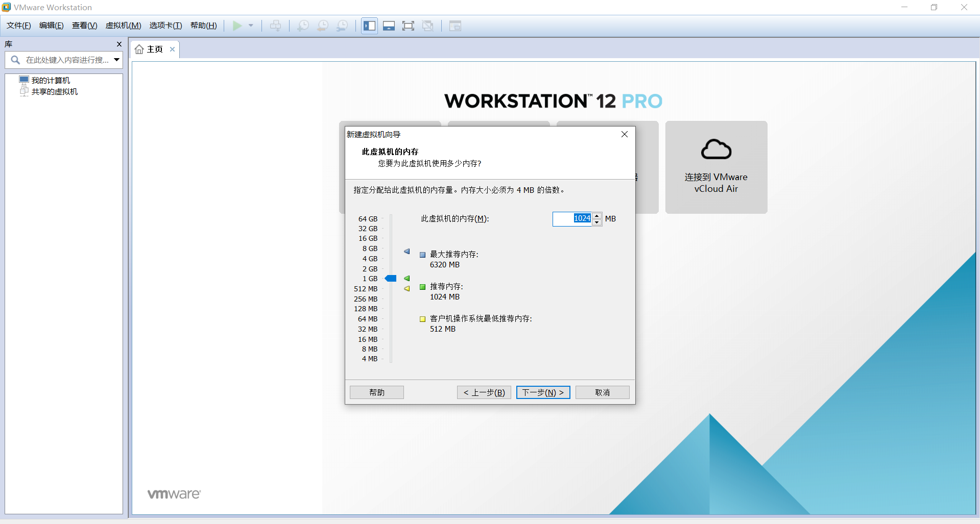Click the yellow guest OS minimum memory marker triangle

tap(407, 289)
